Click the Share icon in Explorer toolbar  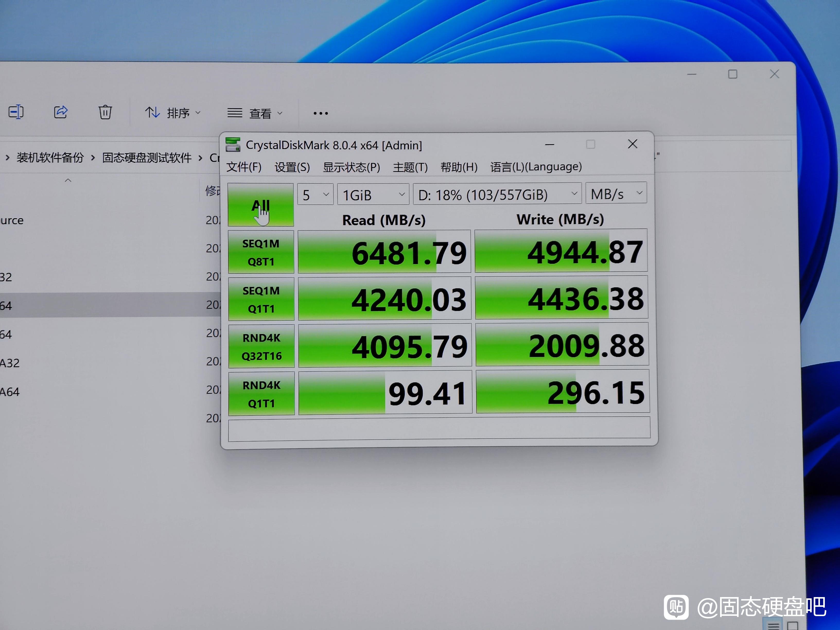coord(61,112)
